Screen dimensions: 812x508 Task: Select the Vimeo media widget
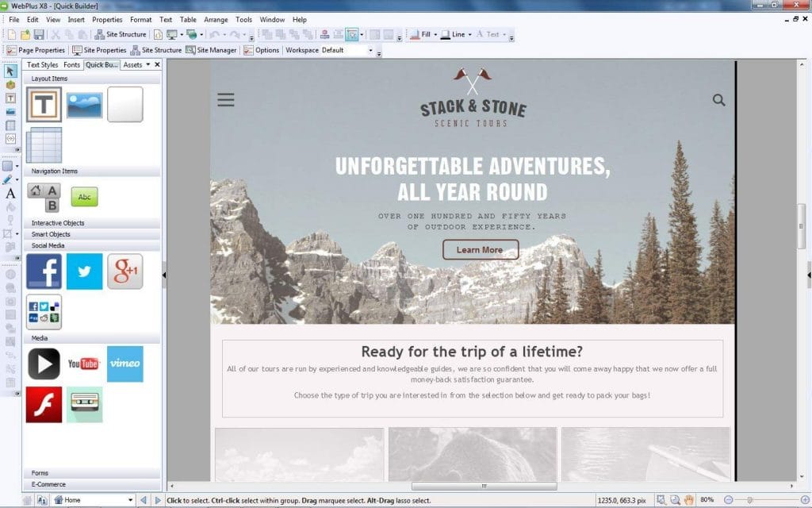point(125,364)
